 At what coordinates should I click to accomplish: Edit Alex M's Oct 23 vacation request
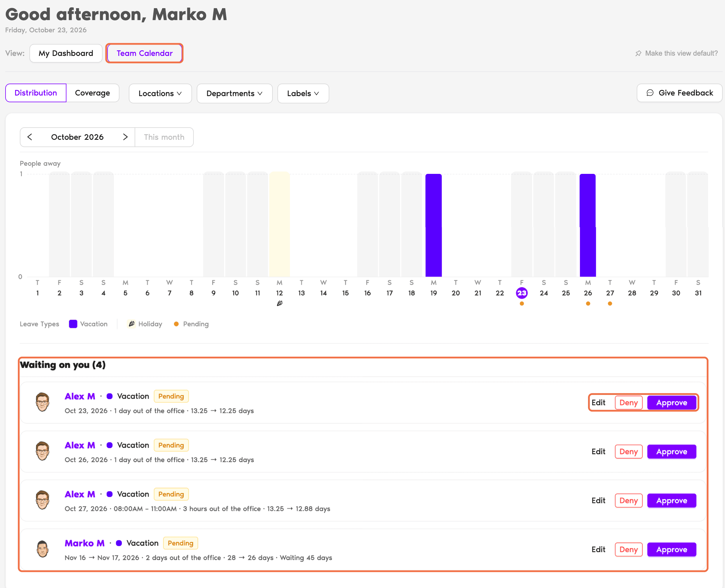point(598,402)
